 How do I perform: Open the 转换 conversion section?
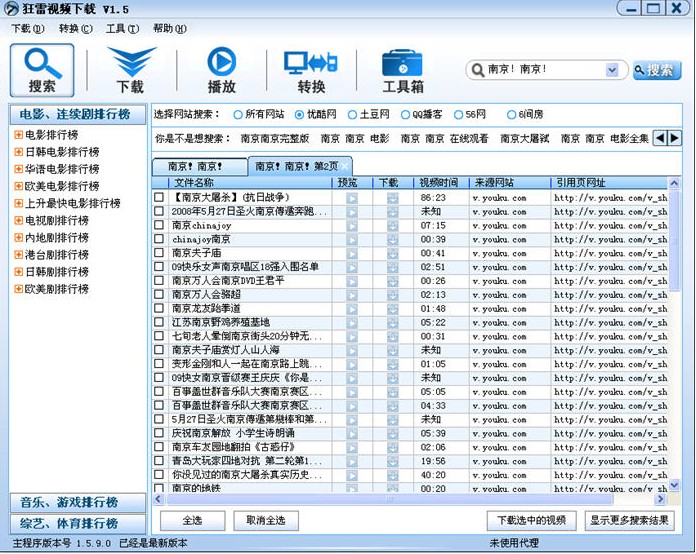311,70
